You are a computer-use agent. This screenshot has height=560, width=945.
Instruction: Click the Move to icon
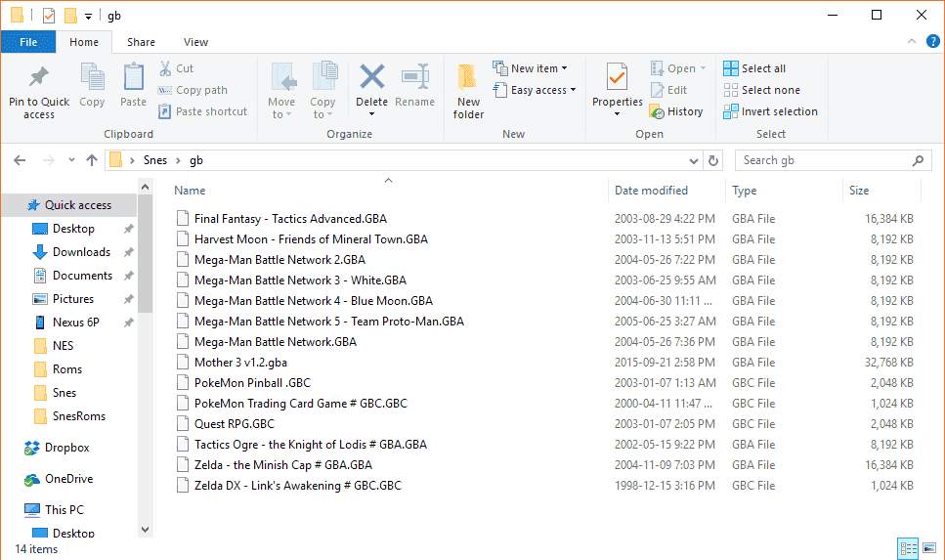tap(283, 77)
